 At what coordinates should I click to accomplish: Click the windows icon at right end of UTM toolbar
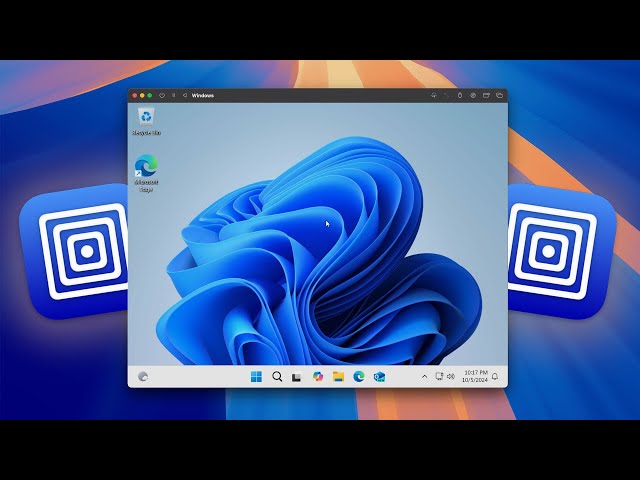(500, 96)
